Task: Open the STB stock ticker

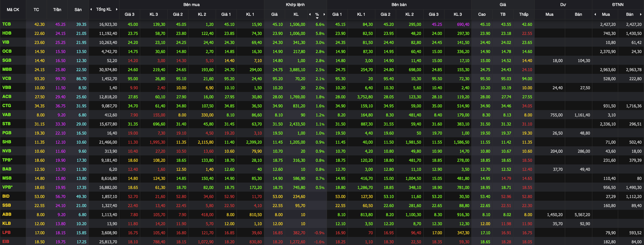Action: tap(6, 124)
